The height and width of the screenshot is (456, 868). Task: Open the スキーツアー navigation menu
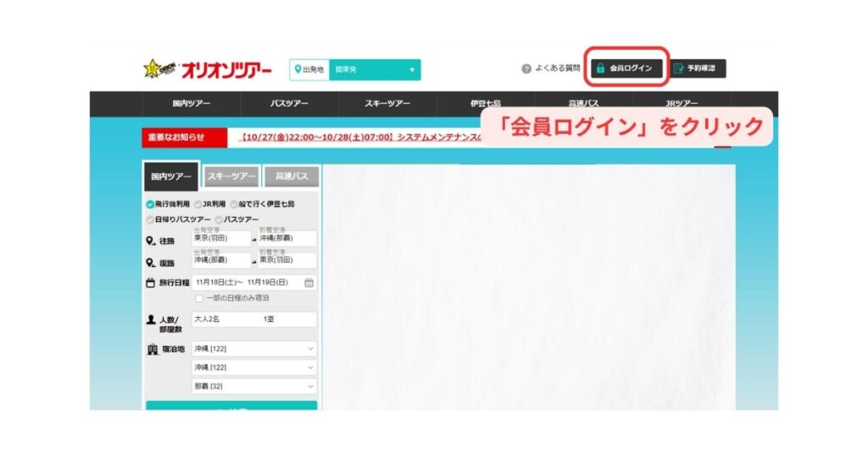tap(387, 103)
